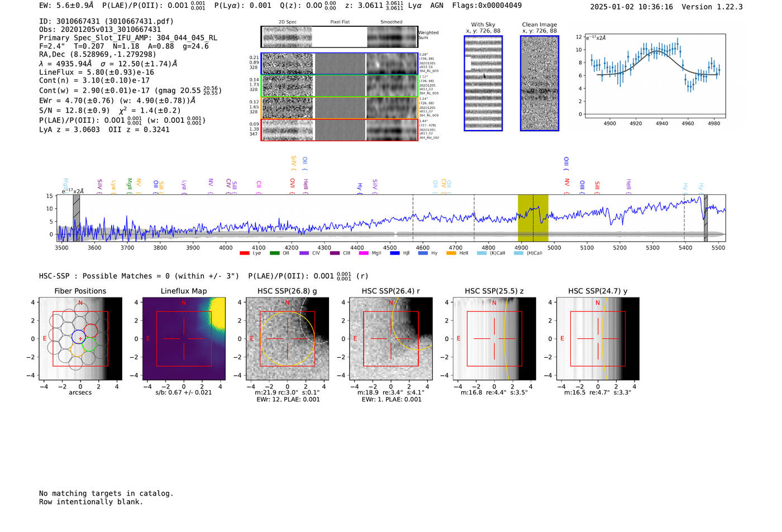The image size is (782, 532).
Task: Click the hatched gray band near 3550 Å
Action: pyautogui.click(x=77, y=218)
